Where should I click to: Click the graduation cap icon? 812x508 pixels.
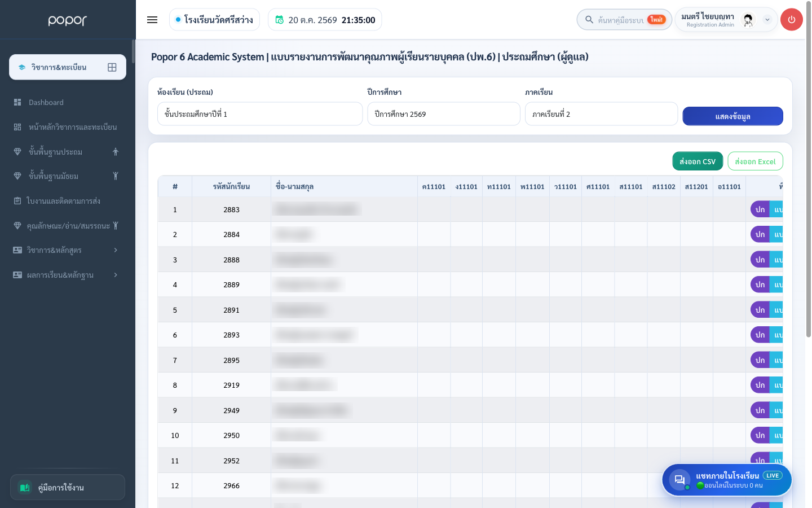[21, 67]
